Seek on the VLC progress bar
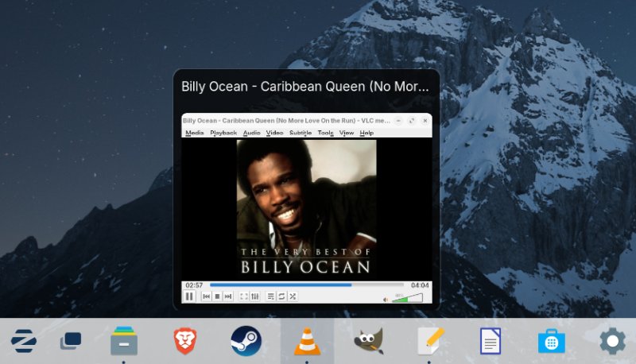 coord(307,285)
